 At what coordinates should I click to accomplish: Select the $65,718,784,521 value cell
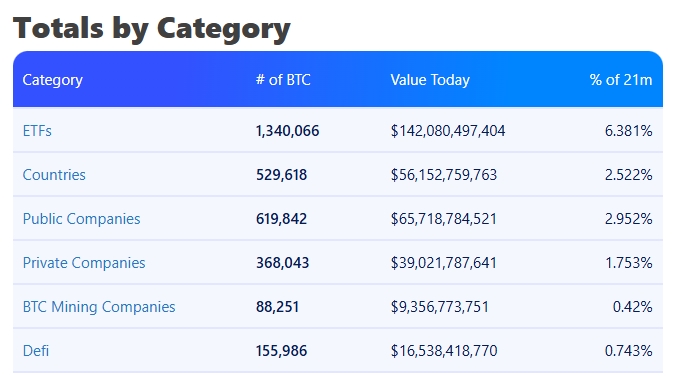click(443, 219)
